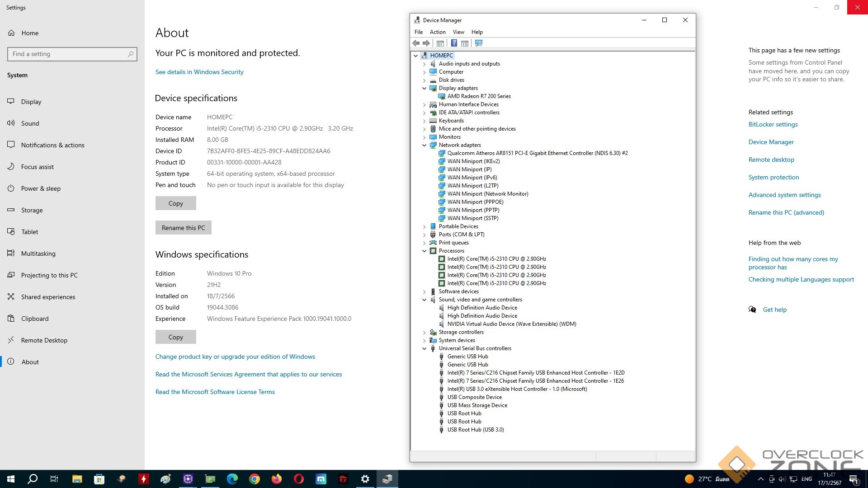The width and height of the screenshot is (868, 488).
Task: Collapse the Processors node
Action: (x=424, y=251)
